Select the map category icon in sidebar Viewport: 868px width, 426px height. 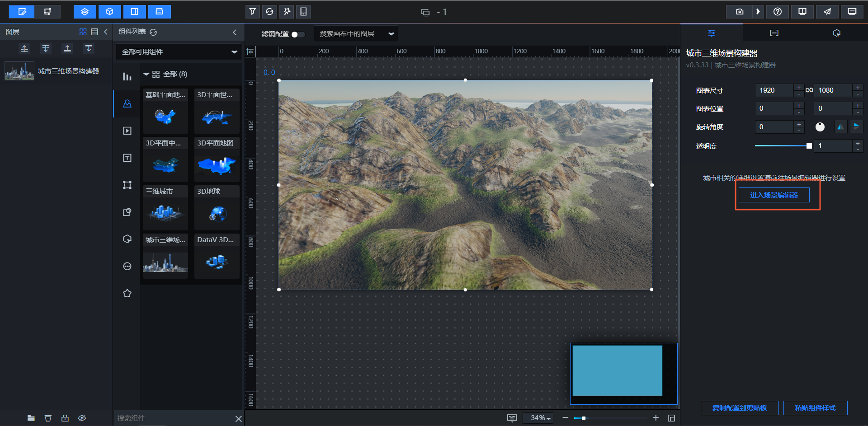(x=127, y=104)
